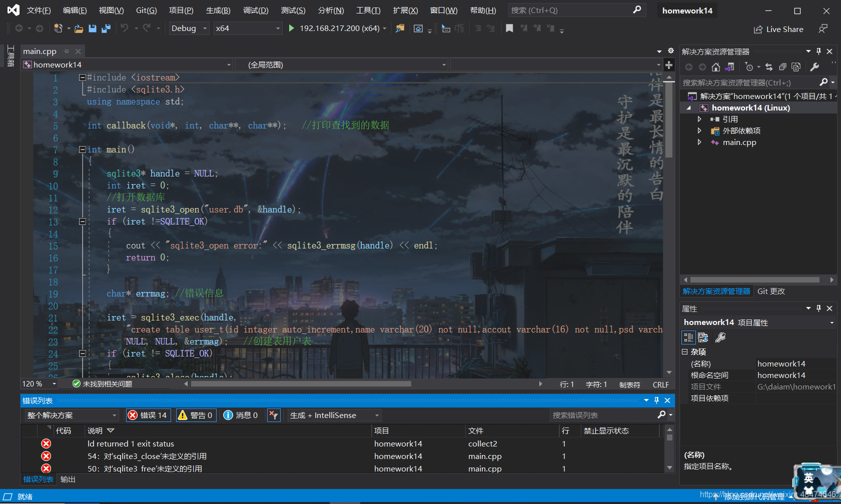Expand the main.cpp node in Solution Explorer

699,142
